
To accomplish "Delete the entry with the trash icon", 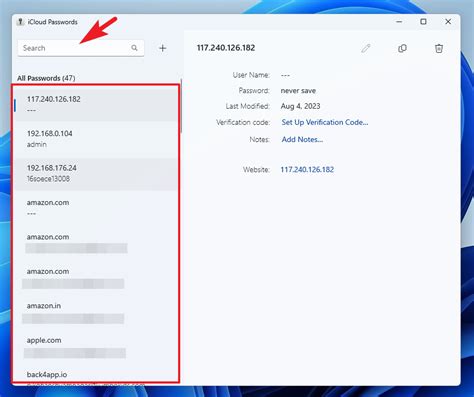I will point(439,48).
